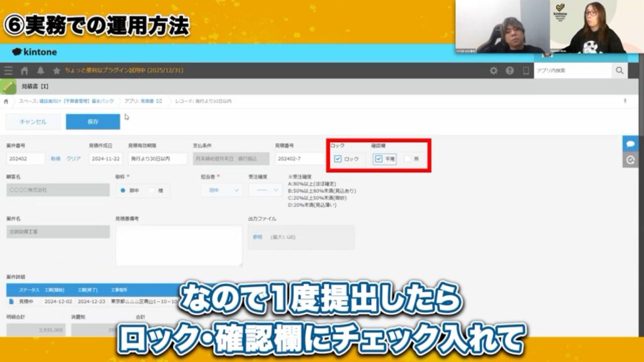644x362 pixels.
Task: Go to the portal home icon
Action: [x=25, y=70]
